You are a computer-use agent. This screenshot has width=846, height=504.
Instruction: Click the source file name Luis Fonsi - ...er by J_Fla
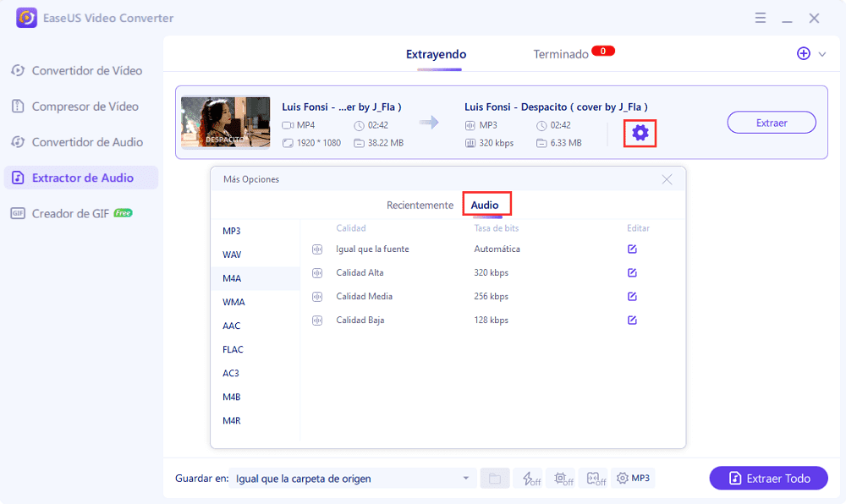342,107
